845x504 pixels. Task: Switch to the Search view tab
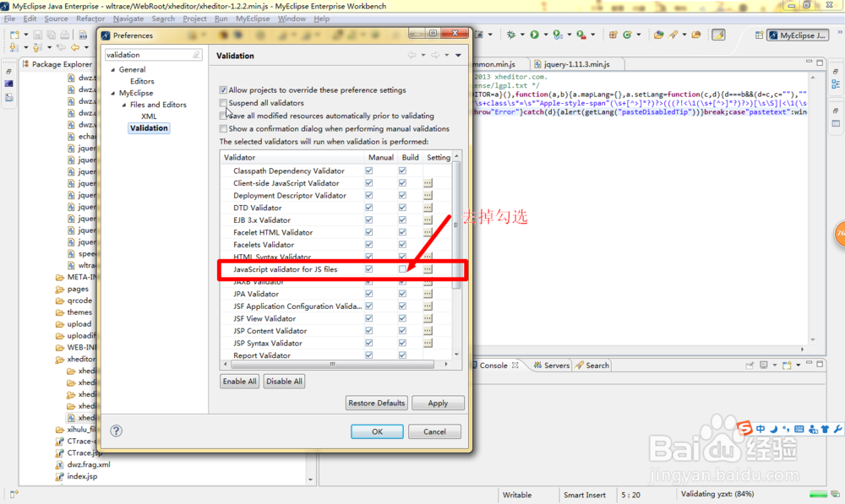coord(591,365)
